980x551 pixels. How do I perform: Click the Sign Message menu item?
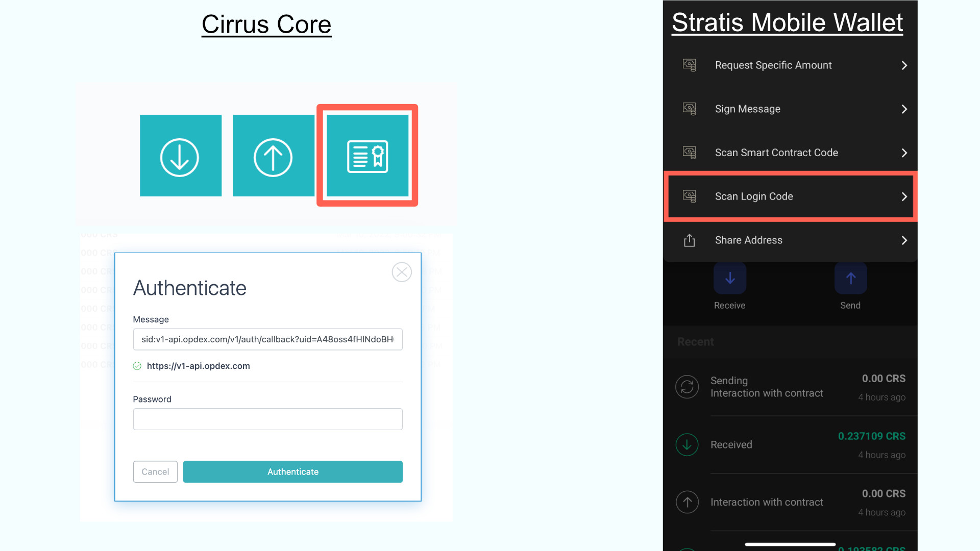792,108
